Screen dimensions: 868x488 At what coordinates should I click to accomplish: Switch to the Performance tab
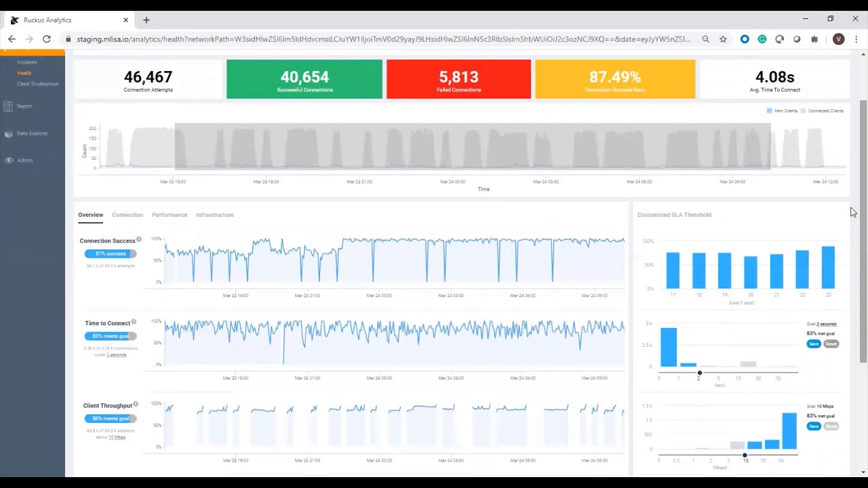point(170,215)
